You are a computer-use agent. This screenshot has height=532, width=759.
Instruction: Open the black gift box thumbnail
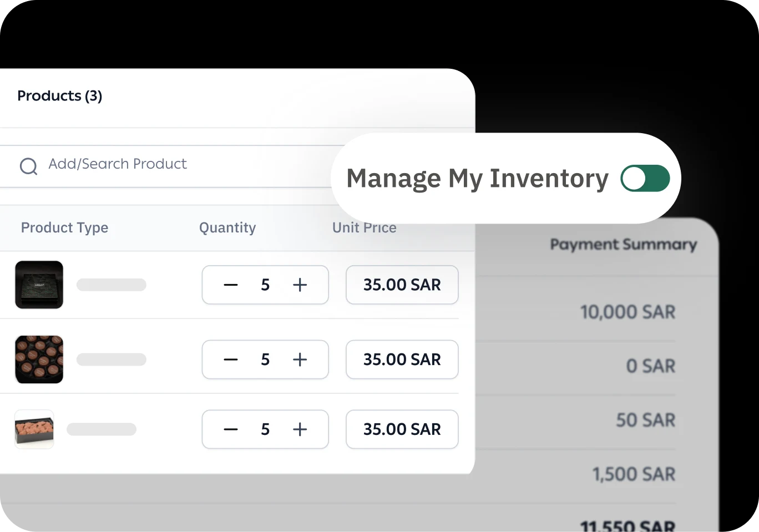click(x=39, y=285)
